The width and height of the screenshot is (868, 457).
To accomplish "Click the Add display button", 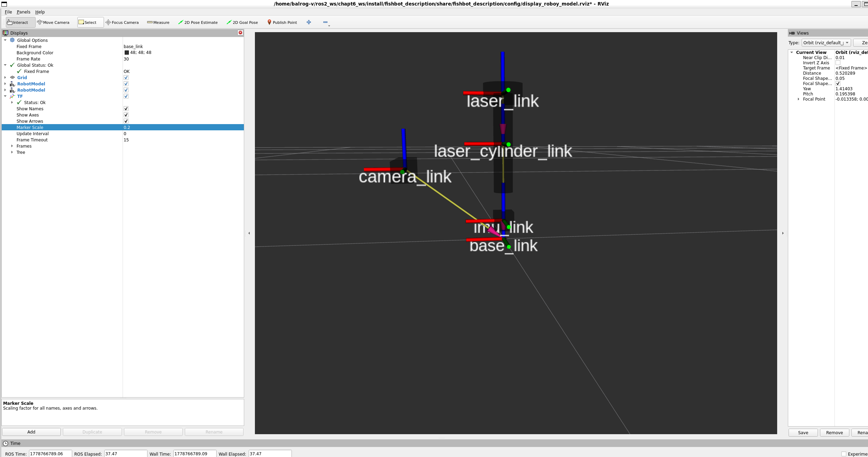I will coord(31,432).
